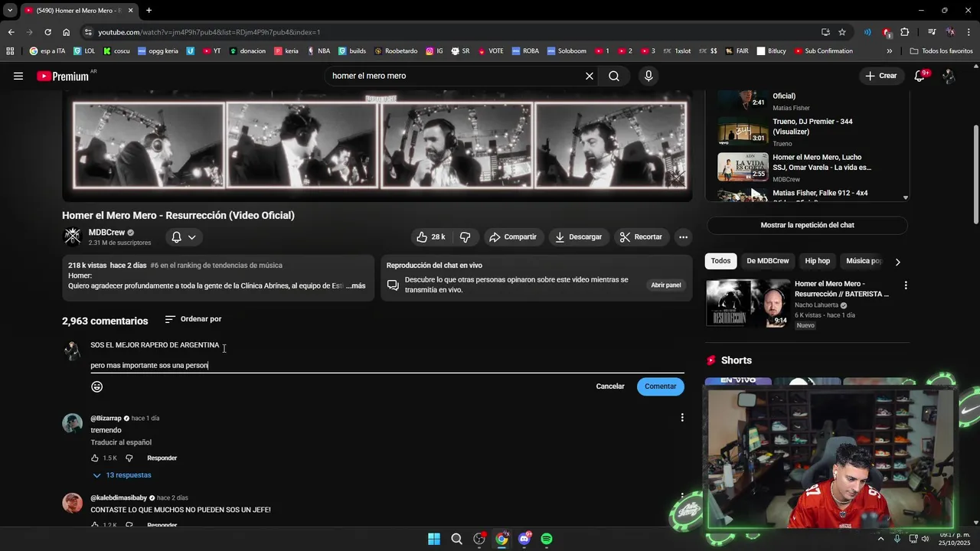Viewport: 980px width, 551px height.
Task: Open options menu for the @Bizarrap comment
Action: [x=682, y=418]
